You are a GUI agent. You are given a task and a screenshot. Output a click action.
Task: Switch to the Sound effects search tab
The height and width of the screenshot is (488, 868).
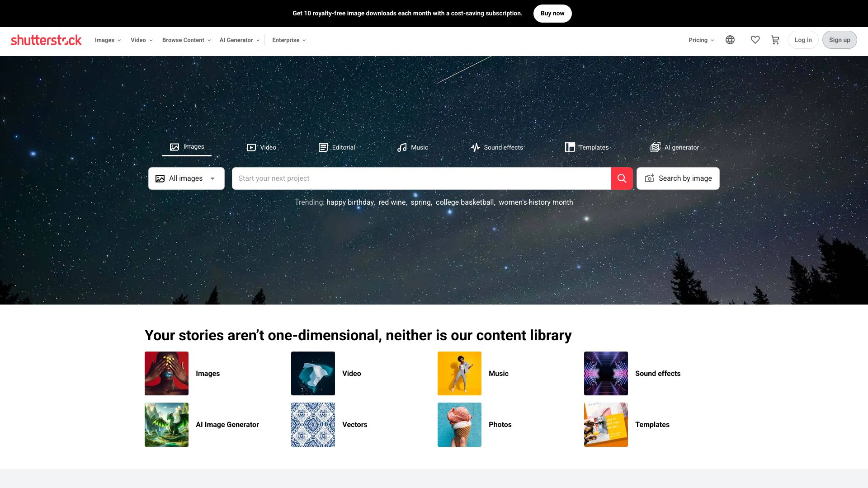[x=497, y=147]
